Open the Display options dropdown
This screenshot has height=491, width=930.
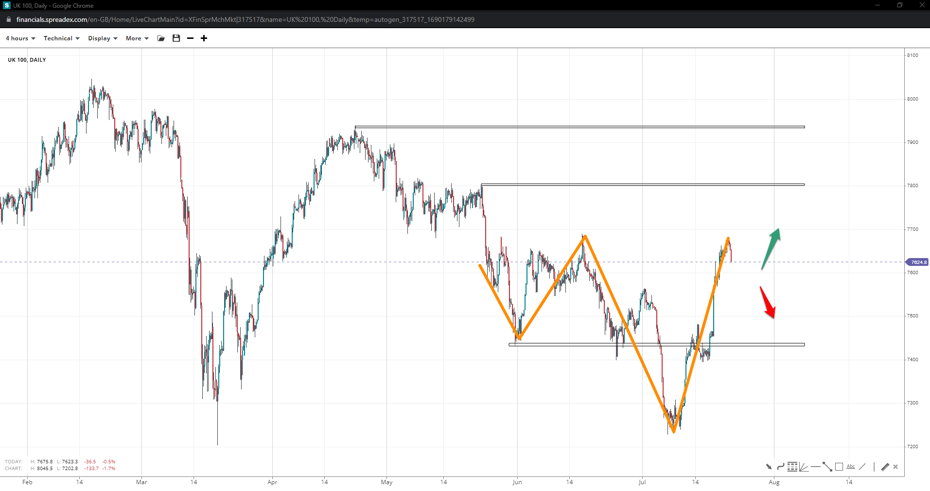click(x=102, y=39)
